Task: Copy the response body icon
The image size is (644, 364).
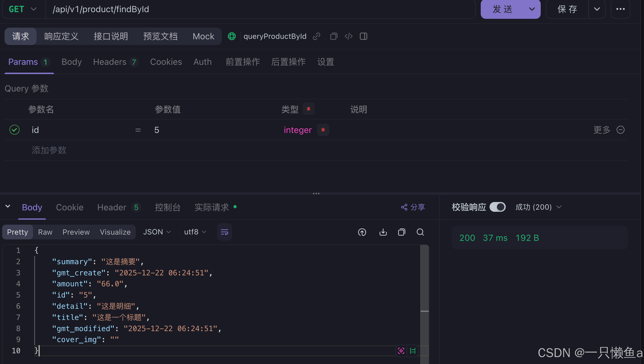Action: 401,232
